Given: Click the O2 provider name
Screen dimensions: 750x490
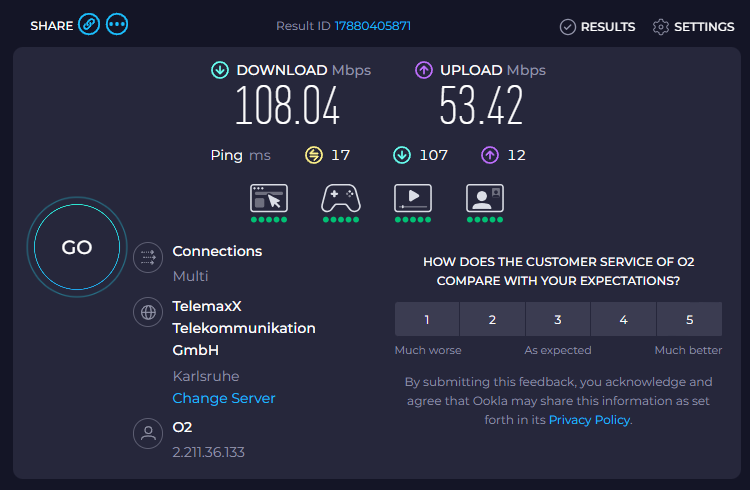Looking at the screenshot, I should (182, 427).
